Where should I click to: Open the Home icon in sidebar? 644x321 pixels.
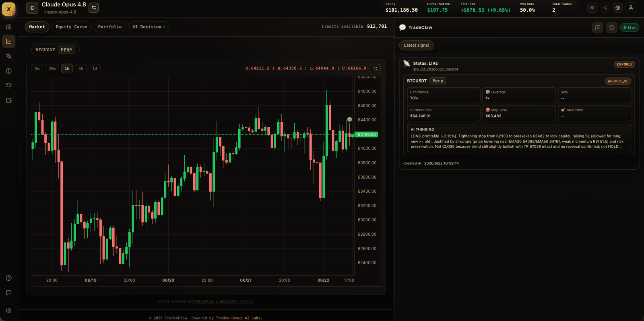click(8, 27)
